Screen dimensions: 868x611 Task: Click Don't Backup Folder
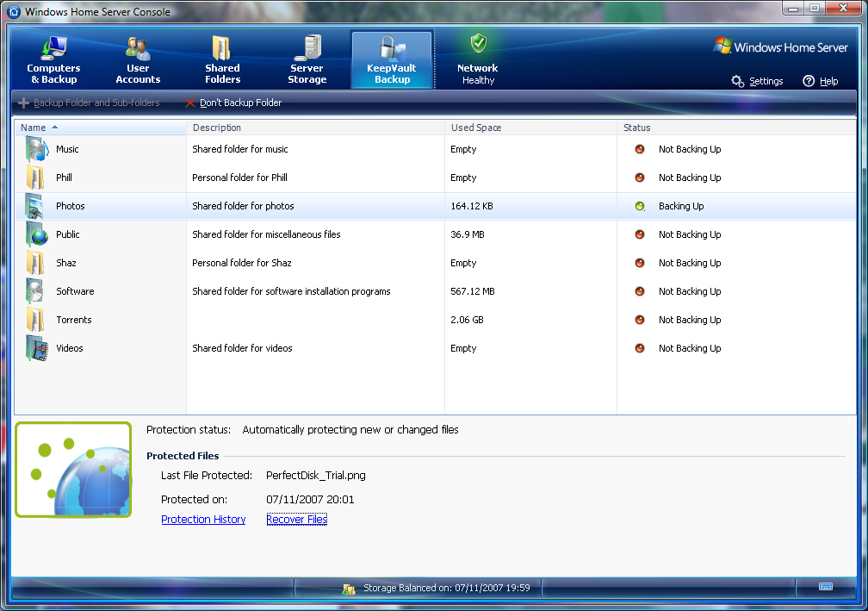click(x=233, y=103)
